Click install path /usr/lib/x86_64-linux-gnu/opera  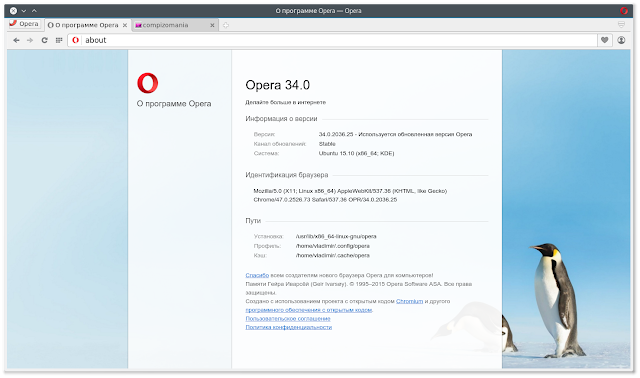[336, 236]
